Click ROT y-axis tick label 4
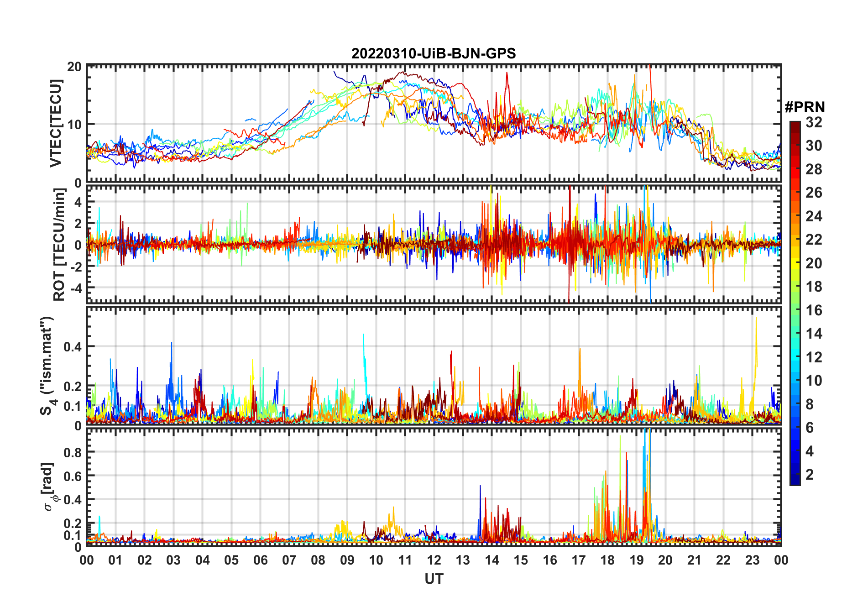The height and width of the screenshot is (607, 868). pyautogui.click(x=78, y=202)
